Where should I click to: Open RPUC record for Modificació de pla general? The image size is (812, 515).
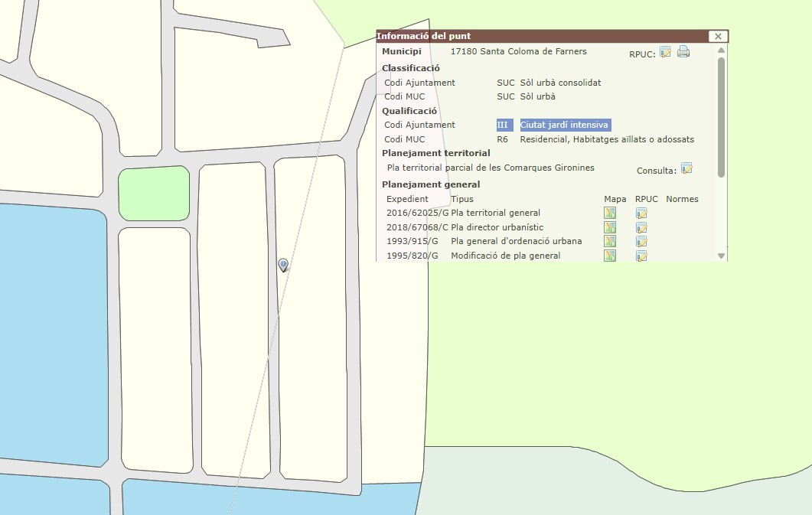point(641,255)
